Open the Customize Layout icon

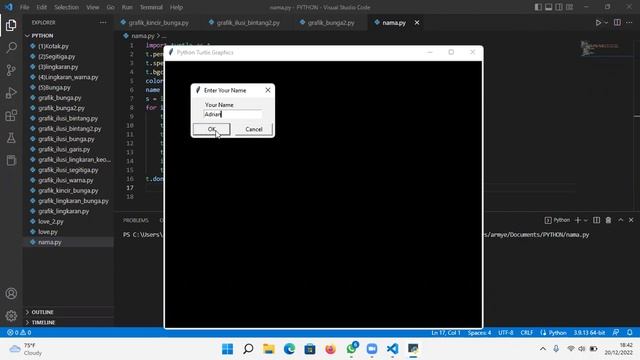coord(569,7)
